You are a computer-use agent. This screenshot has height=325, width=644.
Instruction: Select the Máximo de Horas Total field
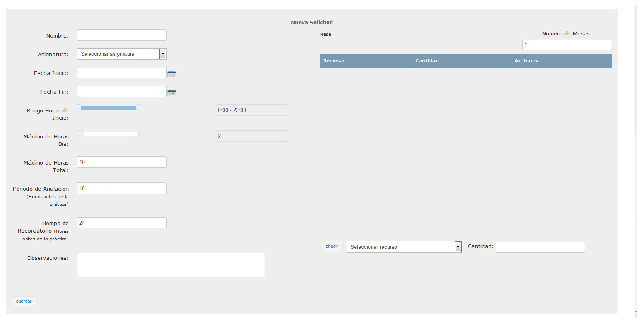121,162
